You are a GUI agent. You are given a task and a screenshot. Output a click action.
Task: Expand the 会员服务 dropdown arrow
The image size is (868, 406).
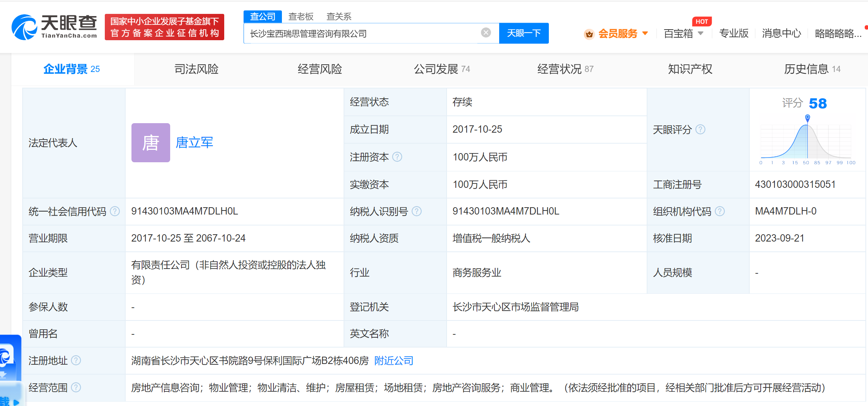coord(645,34)
